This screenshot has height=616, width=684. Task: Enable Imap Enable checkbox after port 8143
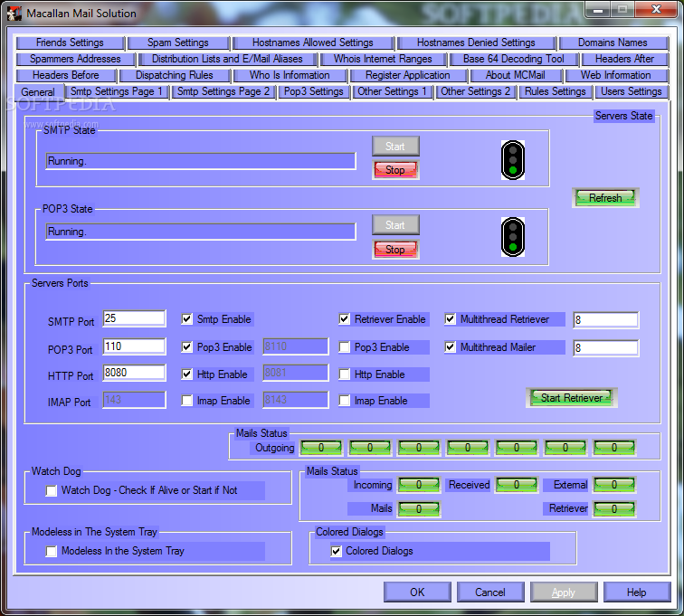pos(344,401)
